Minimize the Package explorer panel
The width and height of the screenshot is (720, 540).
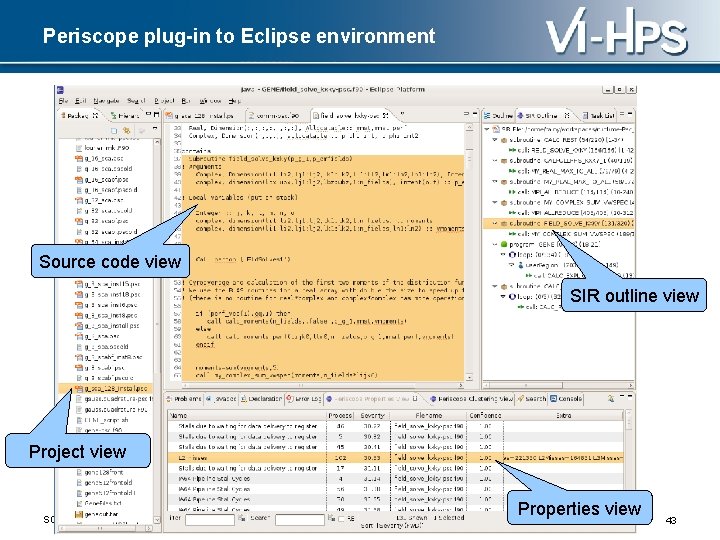[x=148, y=113]
